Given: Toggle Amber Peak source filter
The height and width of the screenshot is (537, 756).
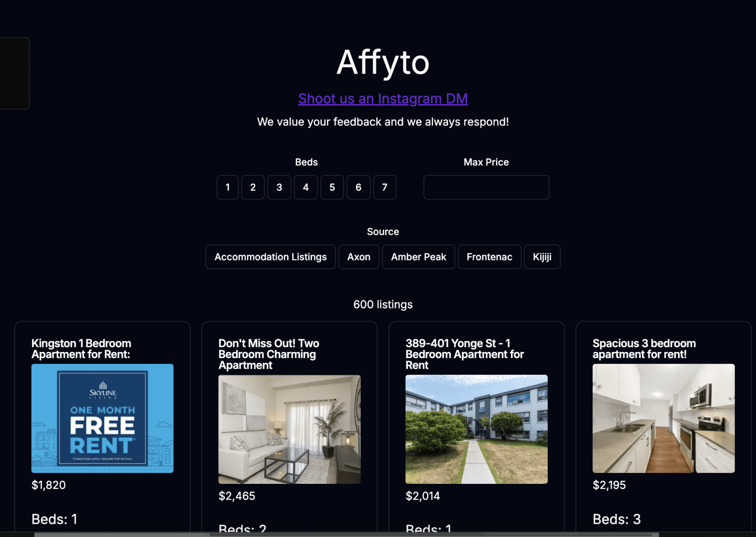Looking at the screenshot, I should [418, 257].
